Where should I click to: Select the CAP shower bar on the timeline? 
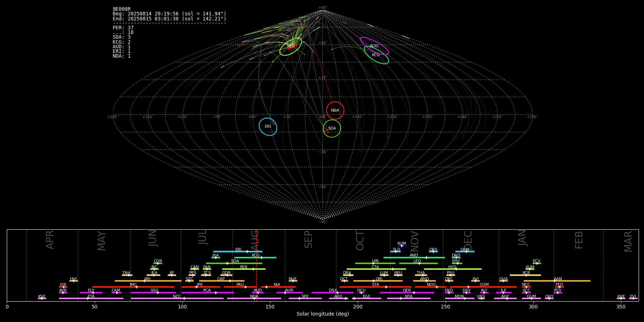(x=222, y=281)
